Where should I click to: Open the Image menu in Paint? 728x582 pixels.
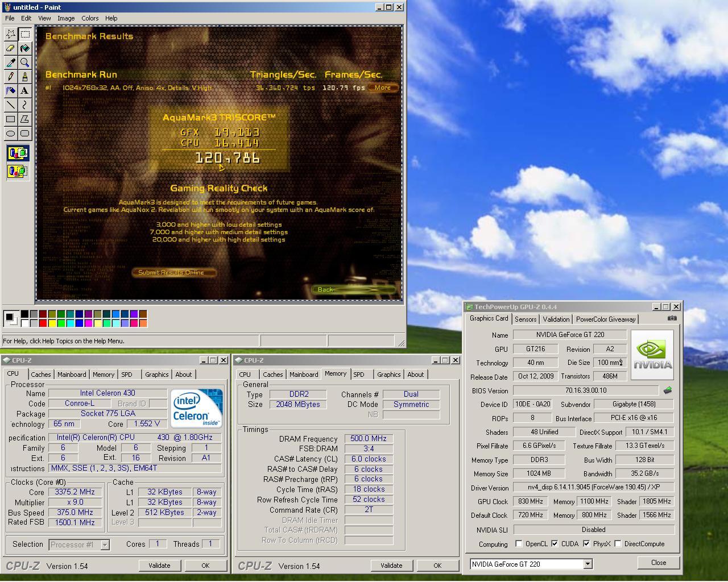pyautogui.click(x=66, y=18)
